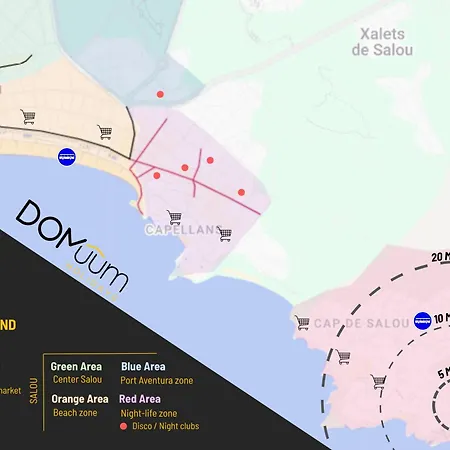Select the westernmost red dot in the pink zone
Screen dimensions: 450x450
(157, 175)
